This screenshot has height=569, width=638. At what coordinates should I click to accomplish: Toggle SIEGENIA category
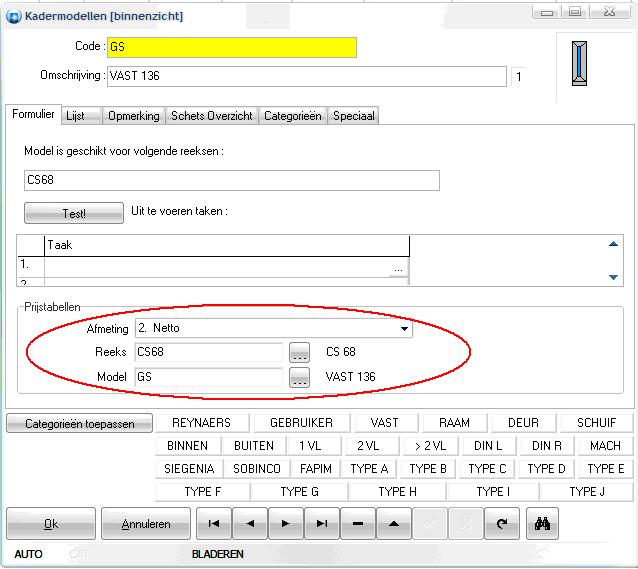(189, 469)
